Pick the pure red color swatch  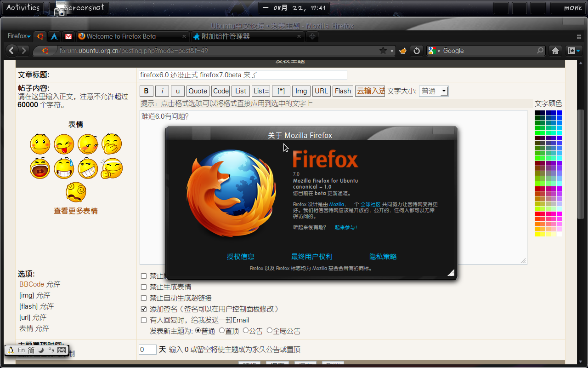tap(537, 213)
